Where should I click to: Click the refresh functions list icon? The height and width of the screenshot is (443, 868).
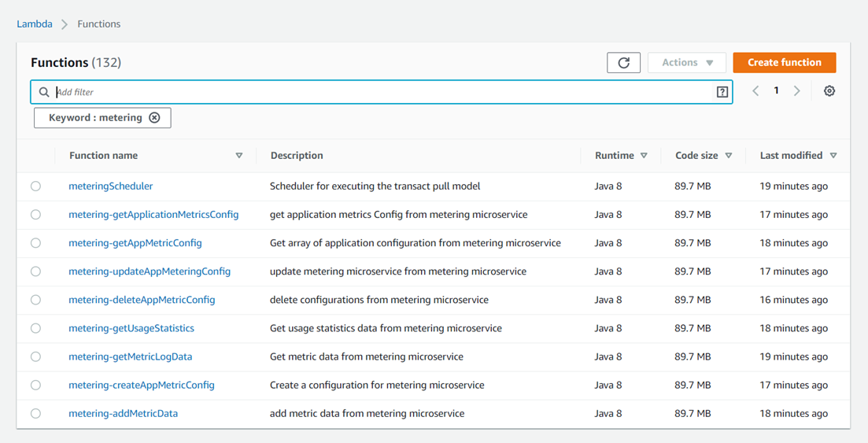coord(623,63)
